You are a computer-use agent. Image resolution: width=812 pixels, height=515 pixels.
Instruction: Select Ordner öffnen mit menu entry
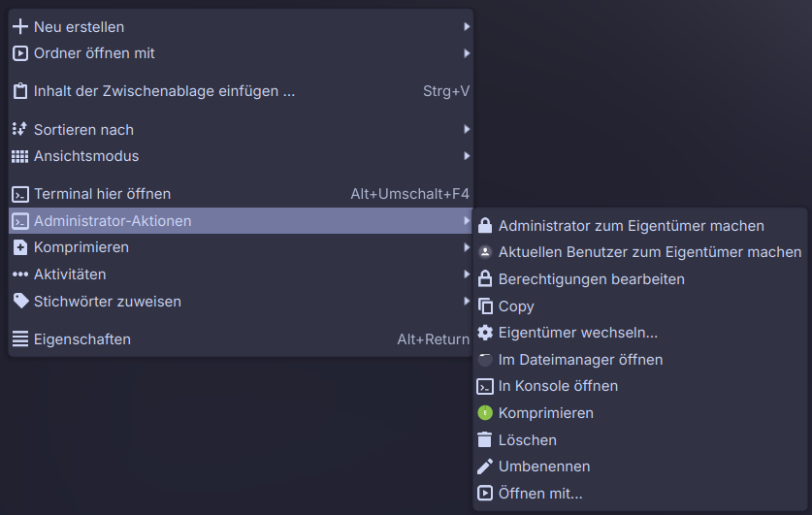pyautogui.click(x=94, y=53)
